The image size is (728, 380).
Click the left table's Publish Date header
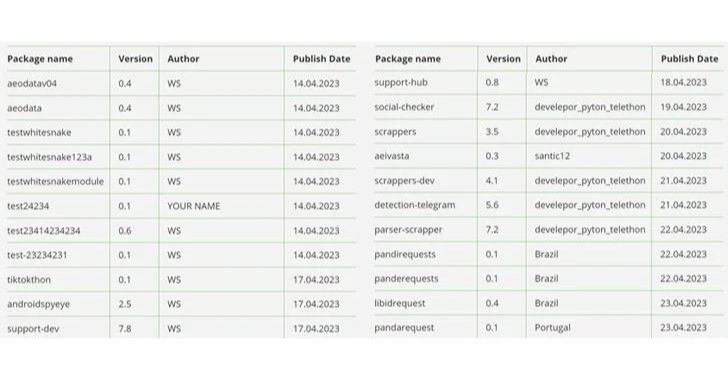[x=321, y=59]
